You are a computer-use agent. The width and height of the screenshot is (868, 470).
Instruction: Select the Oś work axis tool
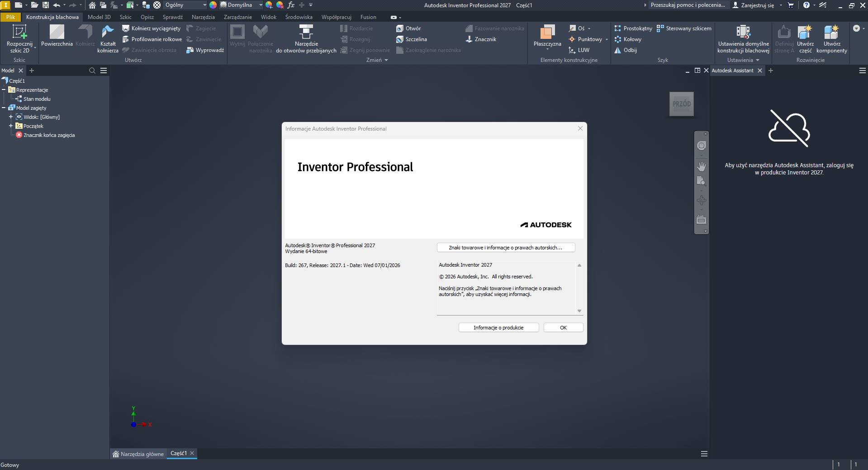tap(577, 28)
